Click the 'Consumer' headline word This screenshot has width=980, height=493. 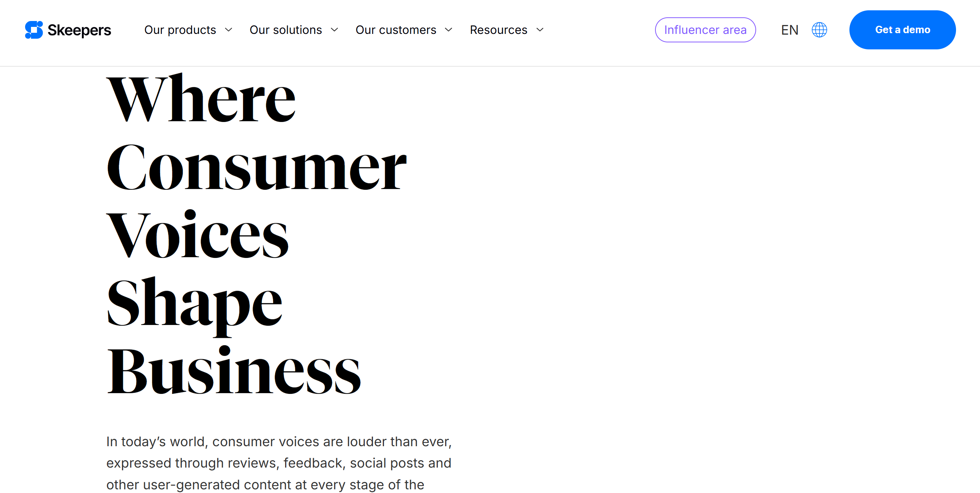[x=256, y=167]
